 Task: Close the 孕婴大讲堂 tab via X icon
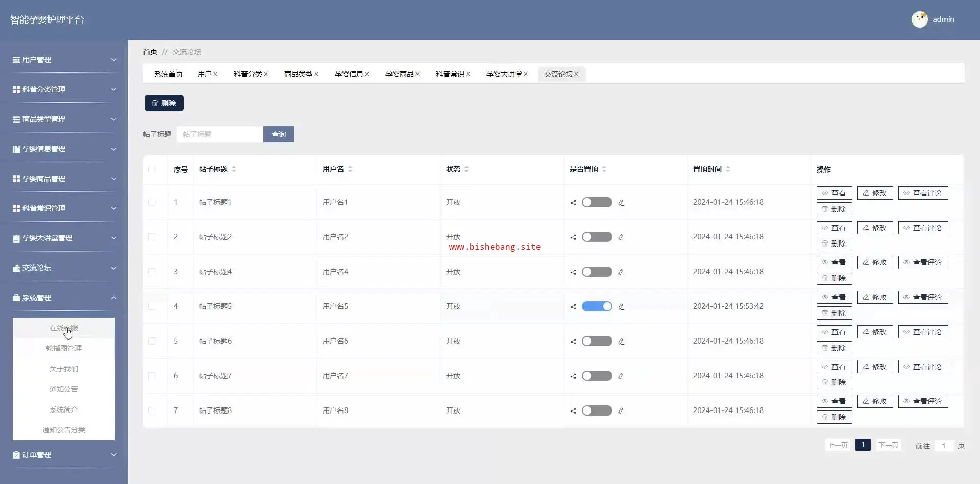click(x=526, y=75)
